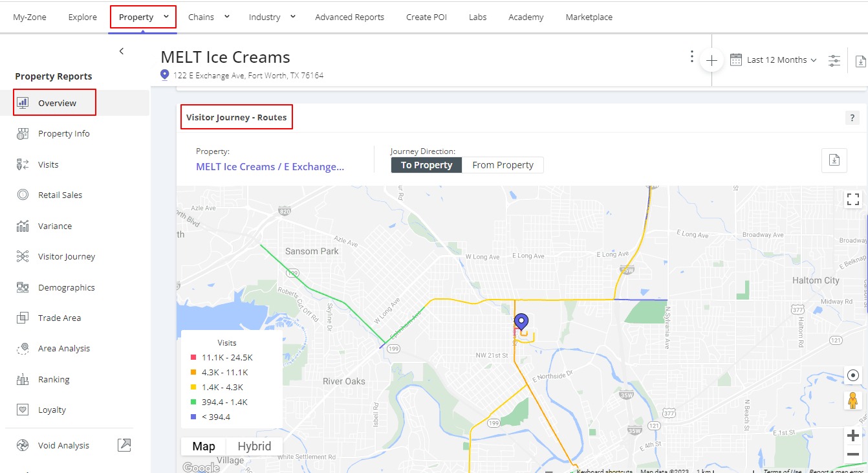Click the Area Analysis icon
Image resolution: width=868 pixels, height=473 pixels.
pyautogui.click(x=23, y=348)
